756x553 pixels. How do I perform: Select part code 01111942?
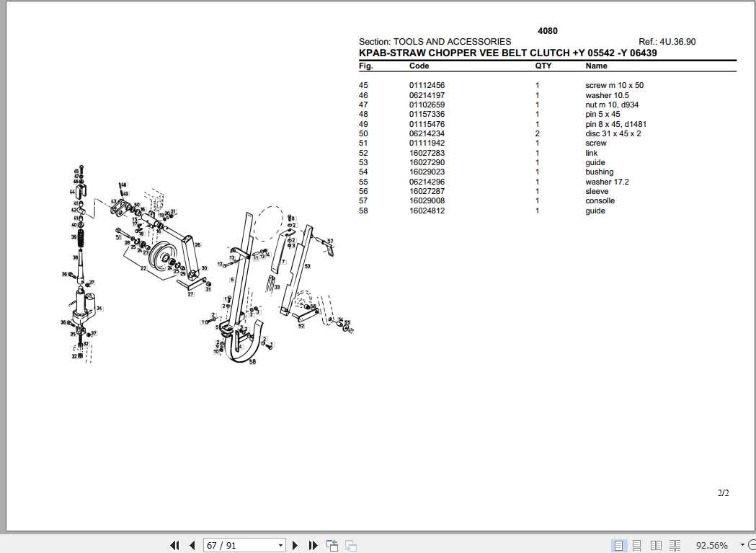pos(427,143)
